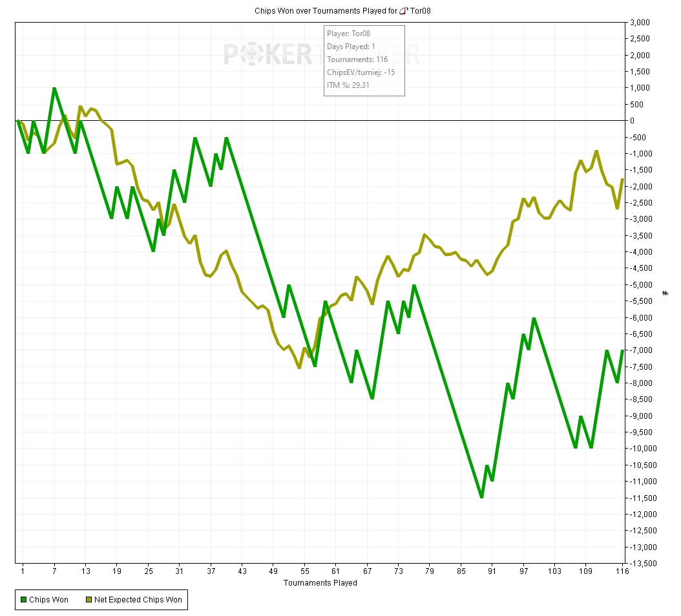
Task: Click the player icon beside Tor08 in title
Action: (x=403, y=11)
